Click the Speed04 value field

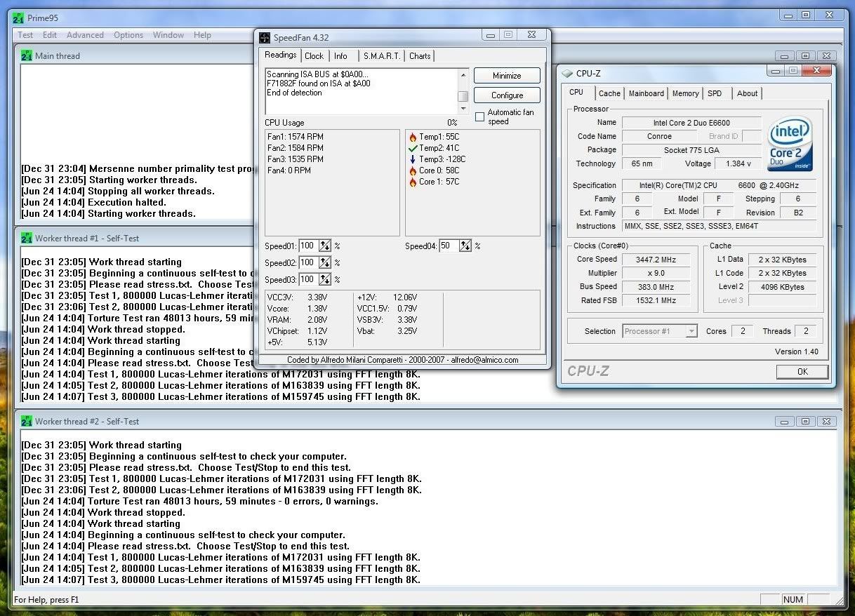449,246
